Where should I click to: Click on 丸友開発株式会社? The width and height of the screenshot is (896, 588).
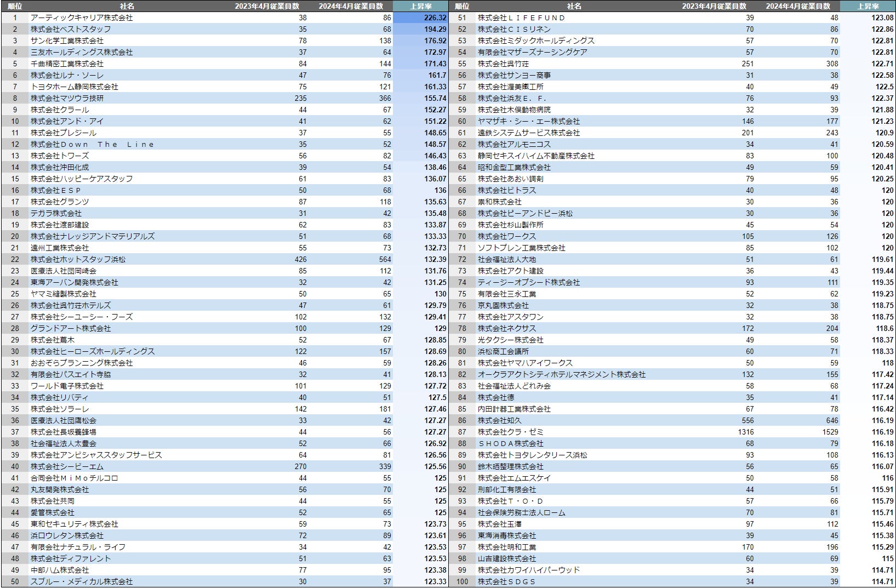coord(60,489)
